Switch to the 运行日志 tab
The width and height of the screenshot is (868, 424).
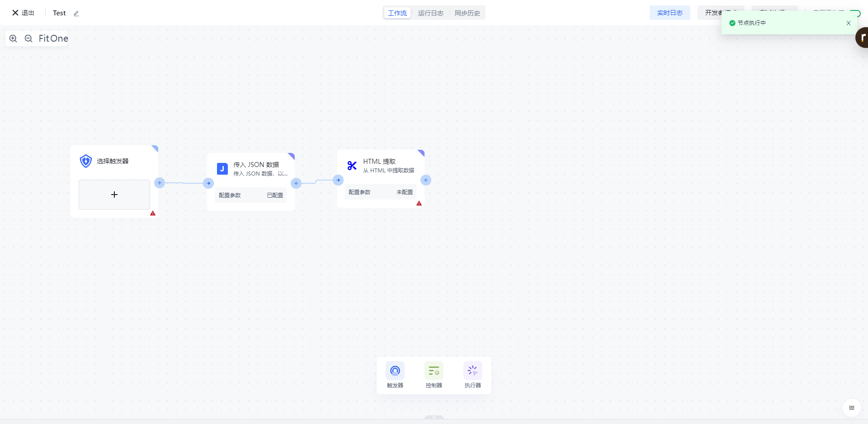point(430,13)
